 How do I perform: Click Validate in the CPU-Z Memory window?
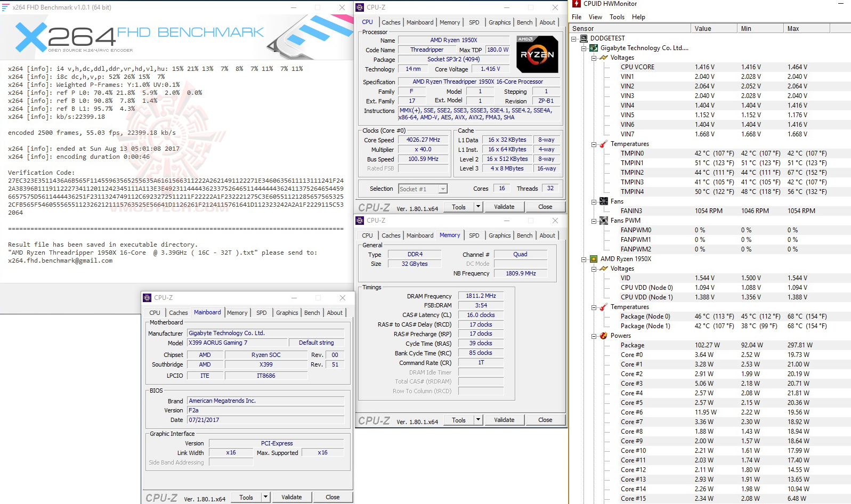pyautogui.click(x=504, y=420)
